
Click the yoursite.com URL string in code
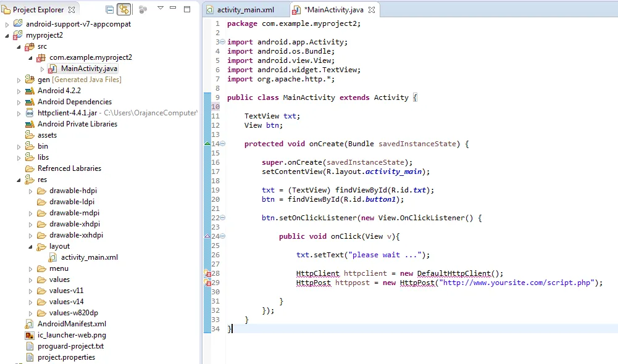517,283
